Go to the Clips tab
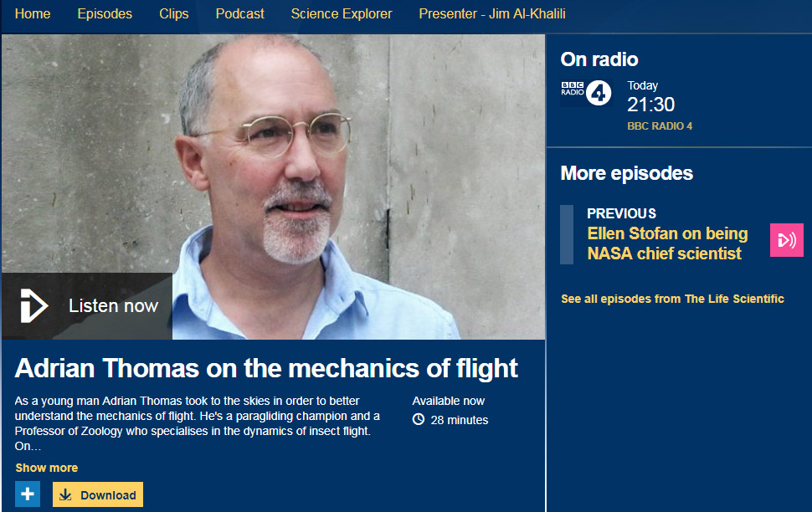The height and width of the screenshot is (512, 812). (174, 14)
